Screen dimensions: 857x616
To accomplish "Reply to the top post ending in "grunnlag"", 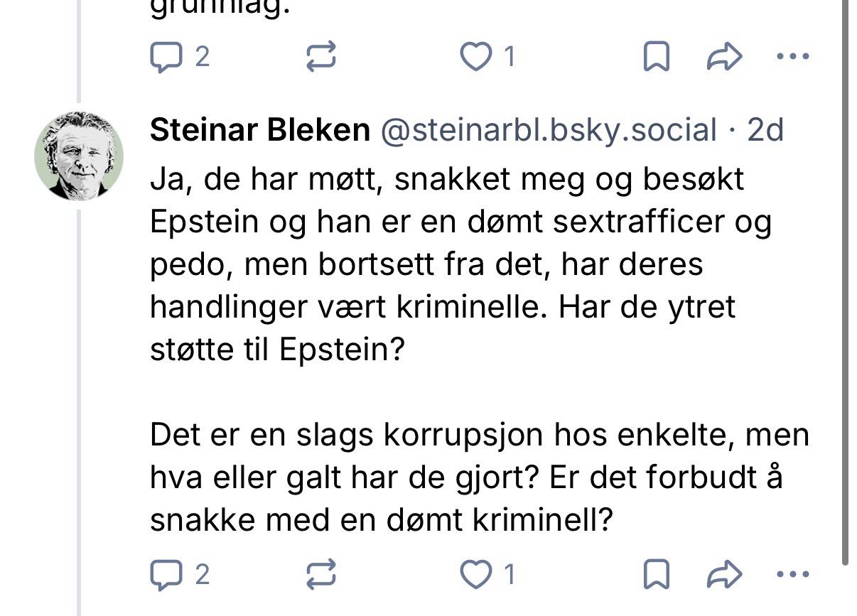I will tap(167, 58).
